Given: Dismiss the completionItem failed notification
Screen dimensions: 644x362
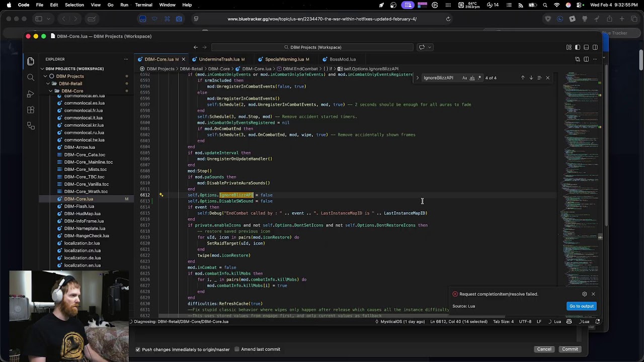Looking at the screenshot, I should (x=593, y=294).
